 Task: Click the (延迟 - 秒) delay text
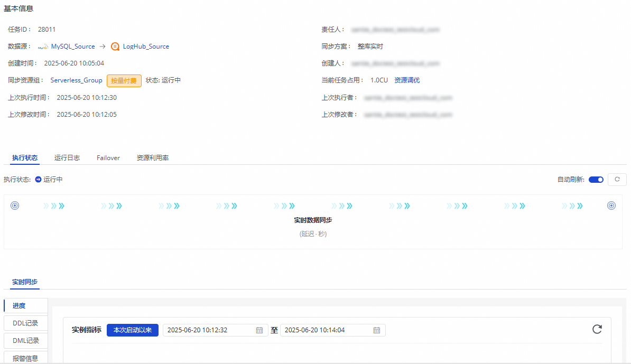[313, 234]
